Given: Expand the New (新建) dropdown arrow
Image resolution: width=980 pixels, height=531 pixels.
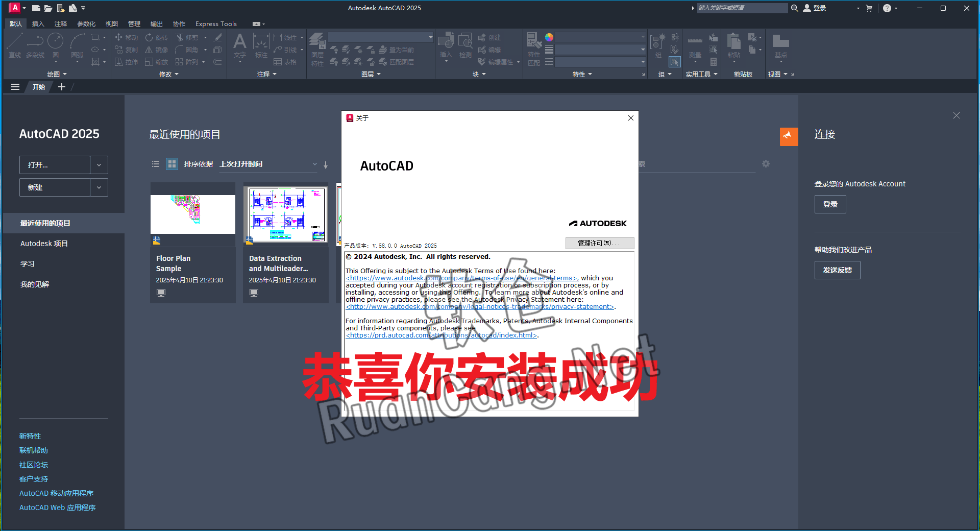Looking at the screenshot, I should pos(99,187).
